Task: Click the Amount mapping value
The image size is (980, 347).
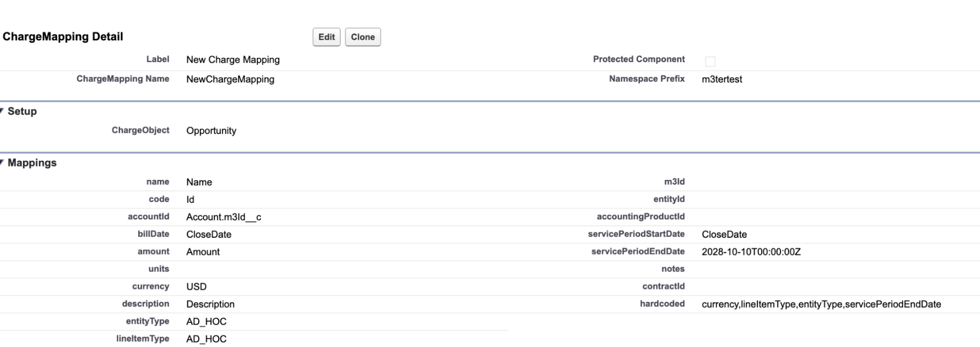Action: [x=203, y=252]
